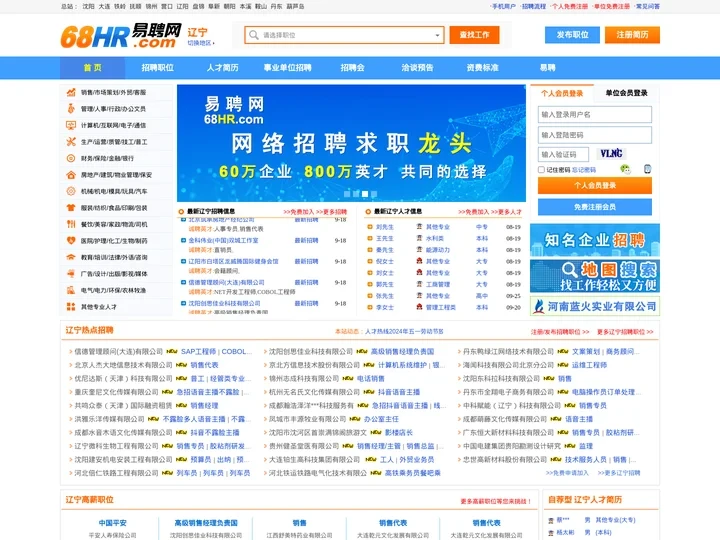Click the red person icon in 倪女士 row
The width and height of the screenshot is (720, 540).
[419, 261]
